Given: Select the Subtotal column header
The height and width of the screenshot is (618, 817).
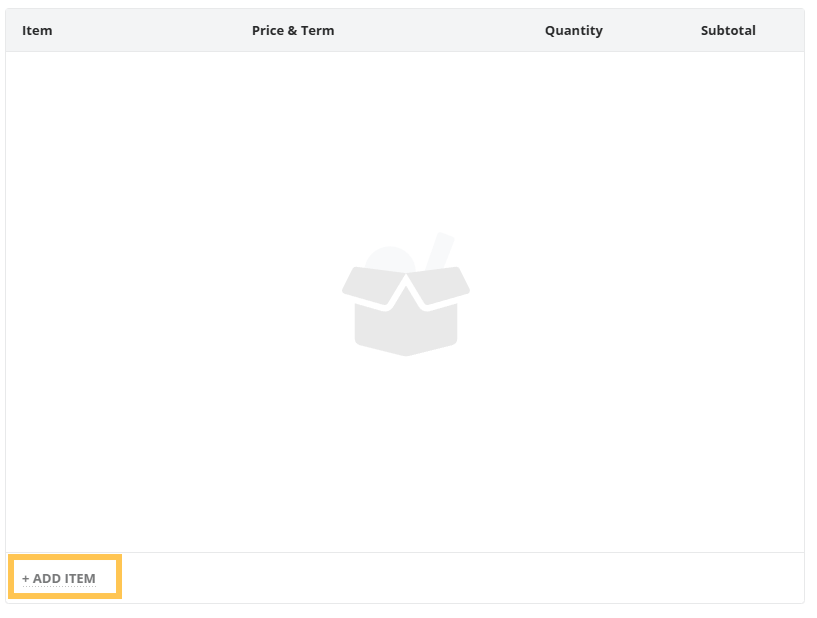Looking at the screenshot, I should point(728,30).
